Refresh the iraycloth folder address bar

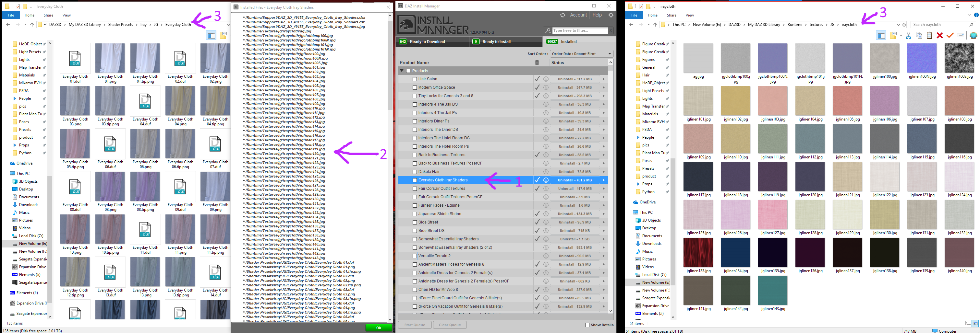904,25
